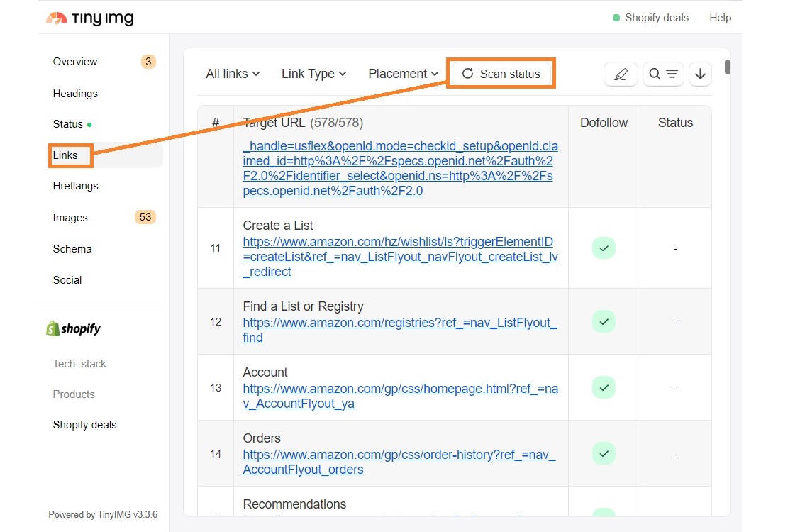This screenshot has height=532, width=800.
Task: Click the TinyIMG logo
Action: pyautogui.click(x=89, y=18)
